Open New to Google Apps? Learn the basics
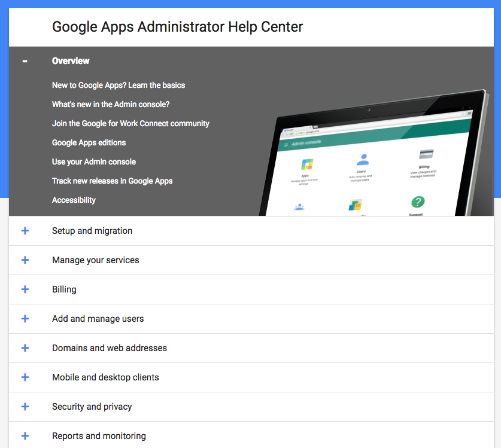This screenshot has width=501, height=448. point(119,86)
